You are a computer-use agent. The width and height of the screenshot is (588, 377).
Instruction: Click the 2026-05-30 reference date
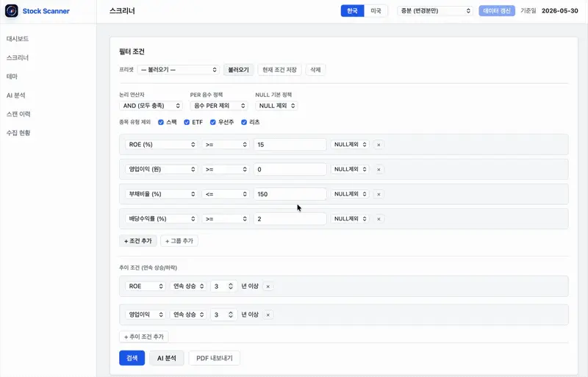pyautogui.click(x=560, y=11)
